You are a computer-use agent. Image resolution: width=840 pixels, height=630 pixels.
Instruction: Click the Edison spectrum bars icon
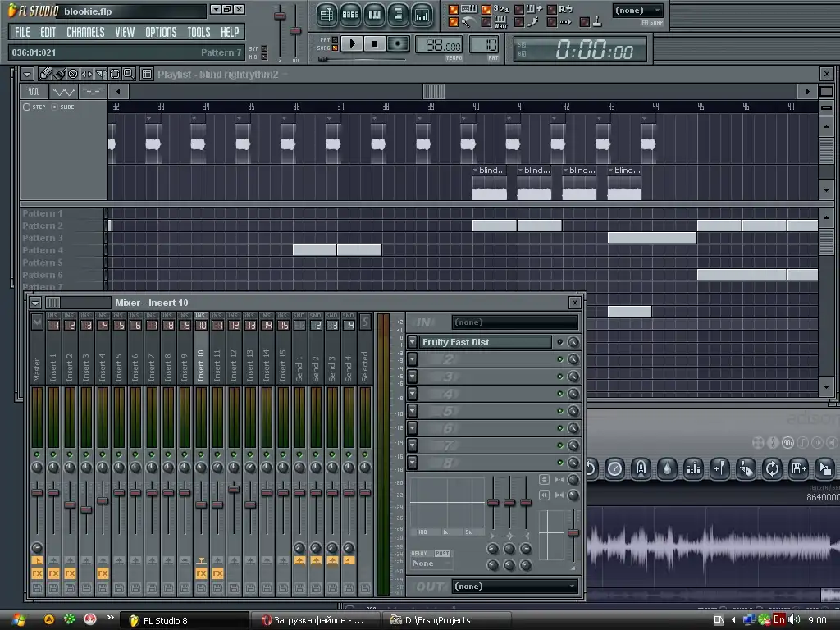tap(694, 468)
